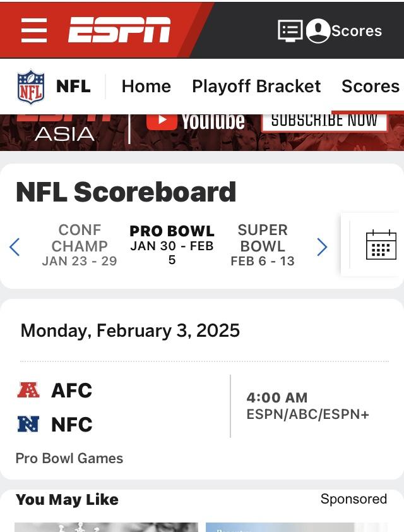Click Scores in the top header

(357, 31)
